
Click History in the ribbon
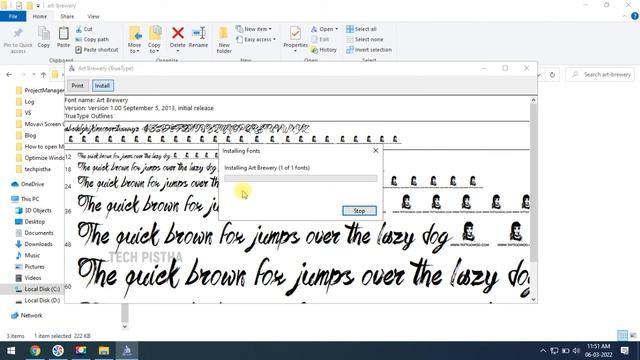coord(324,50)
